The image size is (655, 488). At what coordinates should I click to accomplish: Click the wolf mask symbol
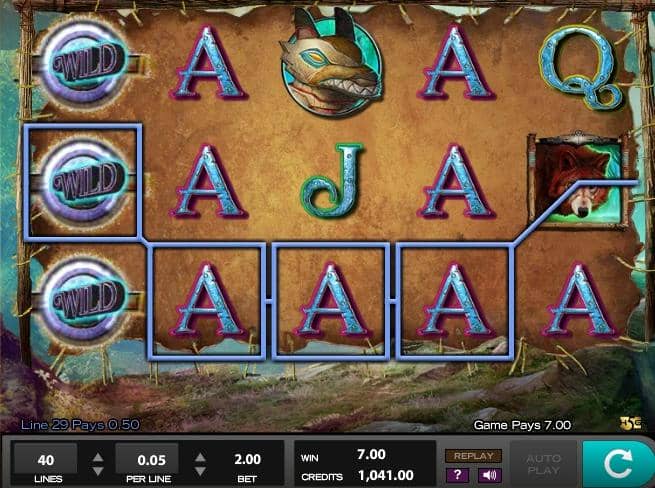click(x=331, y=63)
